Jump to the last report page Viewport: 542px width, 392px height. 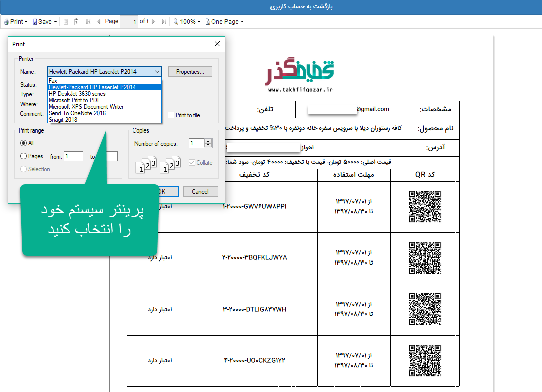(x=164, y=22)
